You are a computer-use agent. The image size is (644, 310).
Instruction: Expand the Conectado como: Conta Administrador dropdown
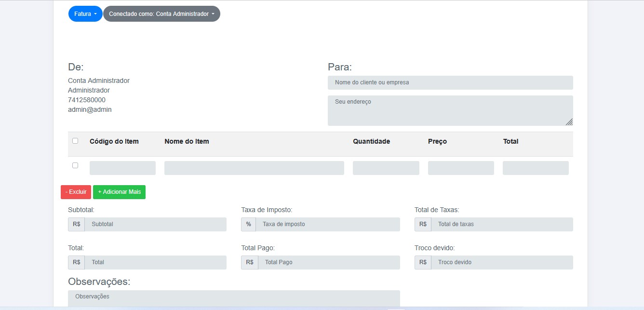point(161,14)
